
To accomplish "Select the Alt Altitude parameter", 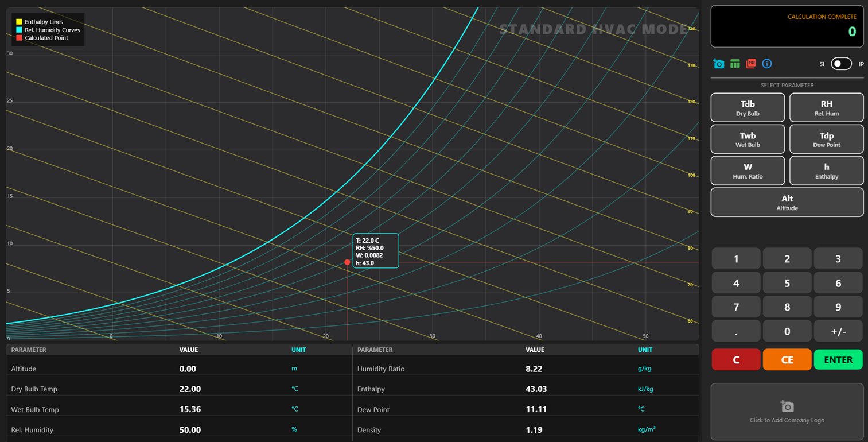I will [787, 202].
